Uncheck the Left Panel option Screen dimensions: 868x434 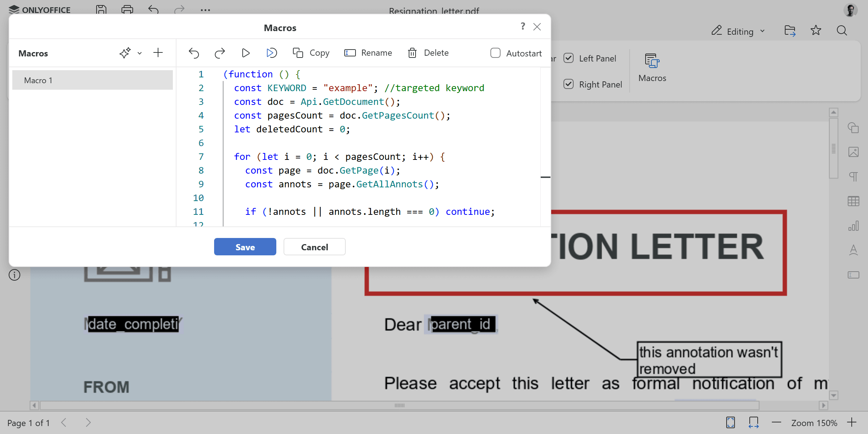pyautogui.click(x=569, y=58)
